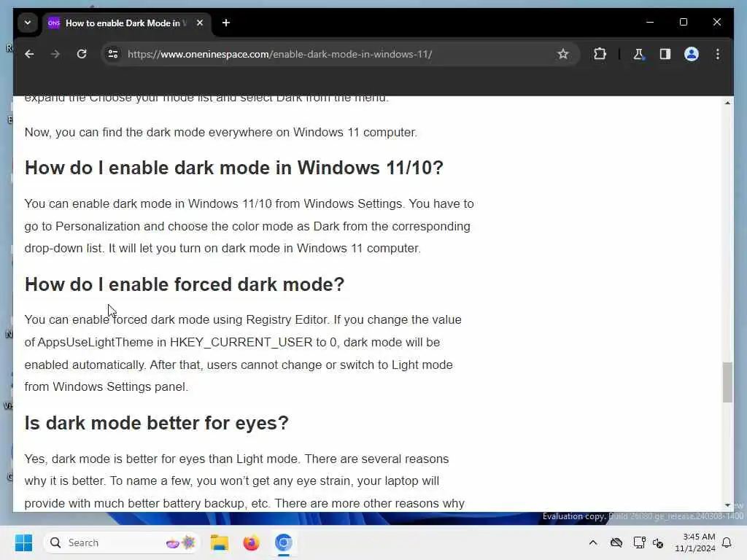Viewport: 747px width, 560px height.
Task: Select the 'How to enable Dark Mode' tab
Action: (123, 23)
